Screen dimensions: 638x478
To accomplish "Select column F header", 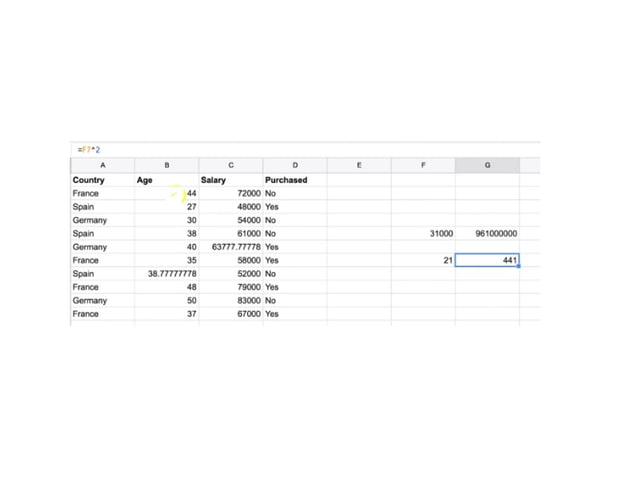I will click(x=422, y=165).
